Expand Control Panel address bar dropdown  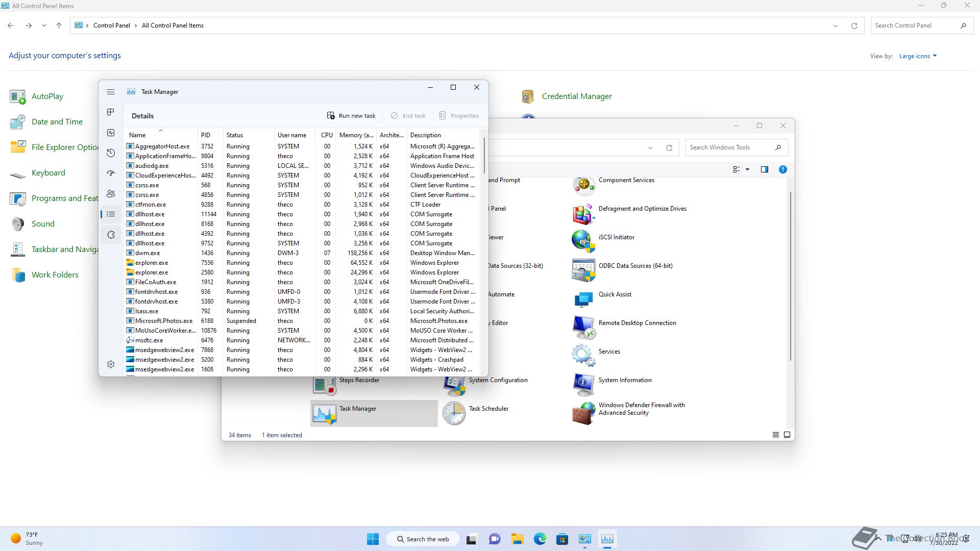point(836,26)
